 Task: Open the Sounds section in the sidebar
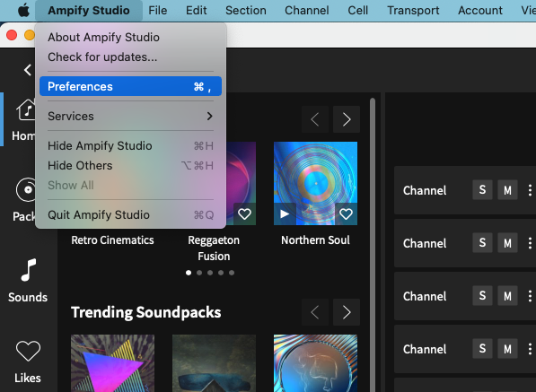tap(28, 281)
